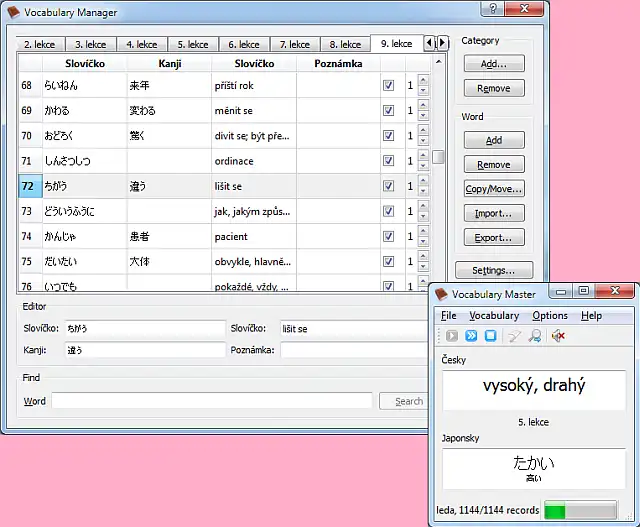Image resolution: width=640 pixels, height=527 pixels.
Task: Toggle the checkbox in row 73
Action: click(388, 211)
